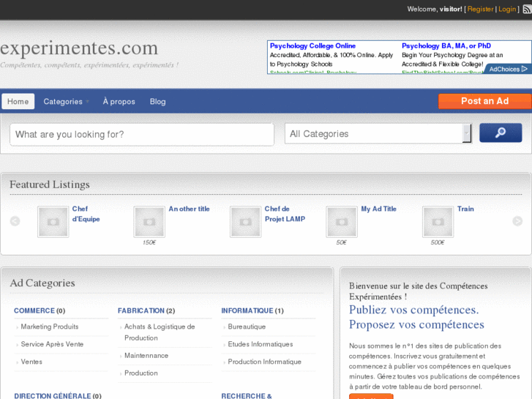The image size is (532, 399).
Task: Open My Ad Title link
Action: pyautogui.click(x=378, y=209)
